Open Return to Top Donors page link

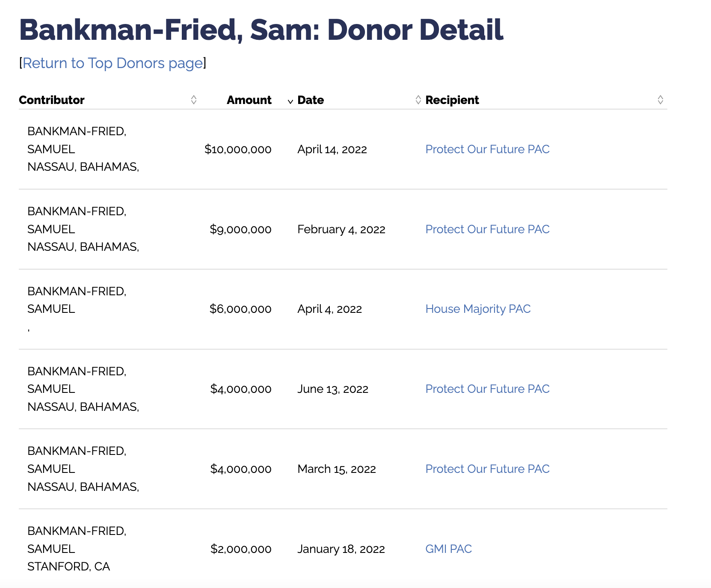113,63
